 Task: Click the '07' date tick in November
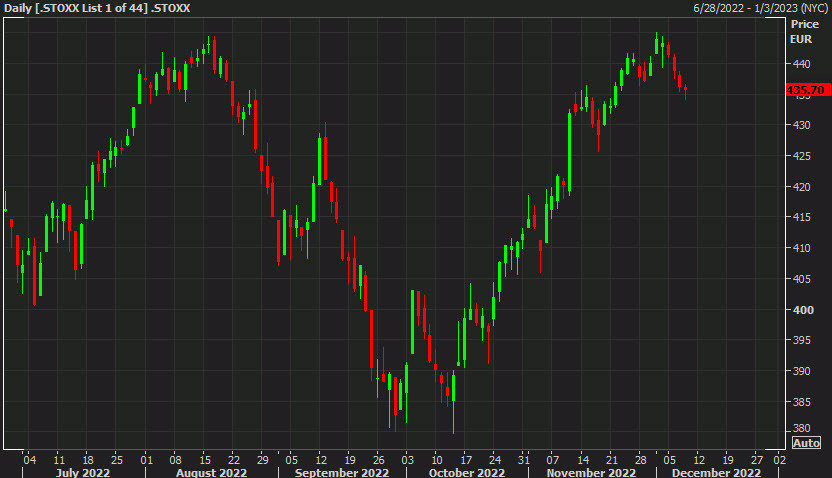(x=553, y=460)
